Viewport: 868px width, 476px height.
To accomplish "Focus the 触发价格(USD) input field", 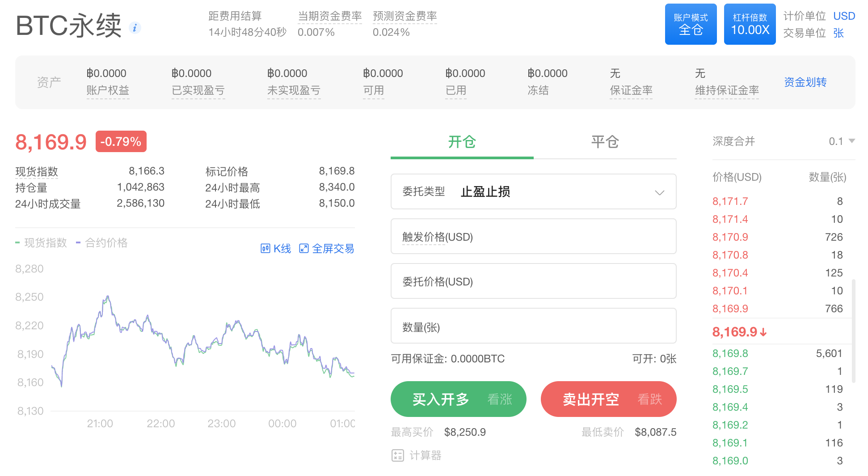I will coord(533,237).
